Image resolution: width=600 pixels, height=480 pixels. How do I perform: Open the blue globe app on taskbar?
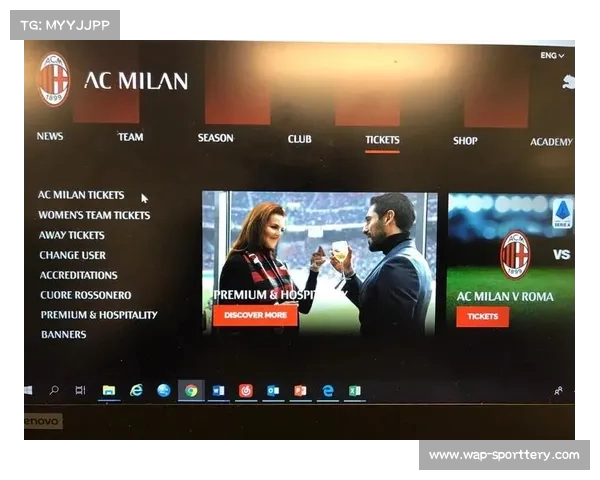click(164, 390)
